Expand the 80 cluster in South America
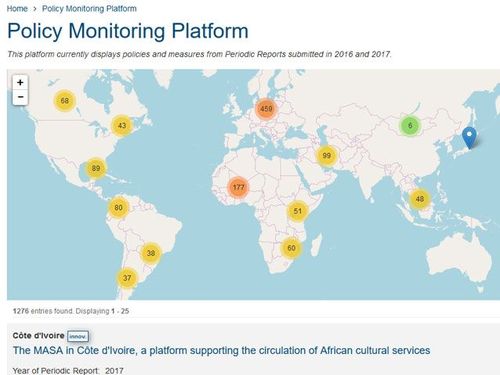 118,207
